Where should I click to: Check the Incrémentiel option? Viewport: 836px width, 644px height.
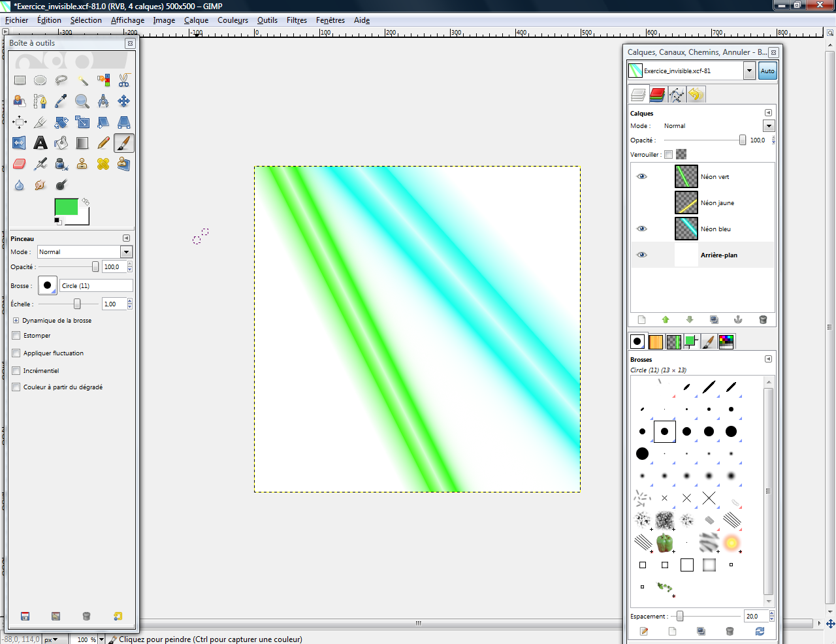click(16, 371)
